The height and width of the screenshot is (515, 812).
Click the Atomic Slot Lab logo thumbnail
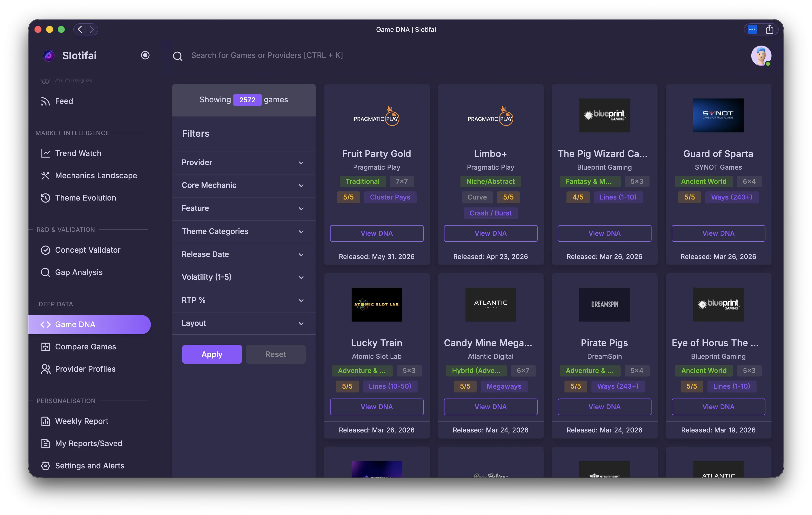(377, 305)
